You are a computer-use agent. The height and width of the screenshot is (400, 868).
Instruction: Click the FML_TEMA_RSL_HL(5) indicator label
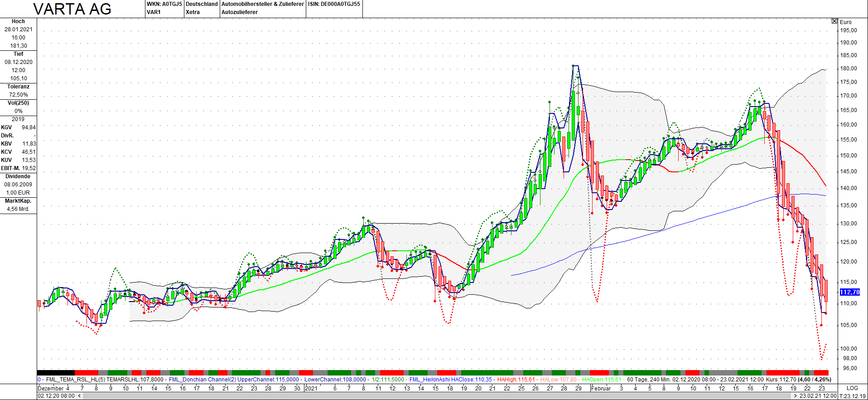(76, 380)
